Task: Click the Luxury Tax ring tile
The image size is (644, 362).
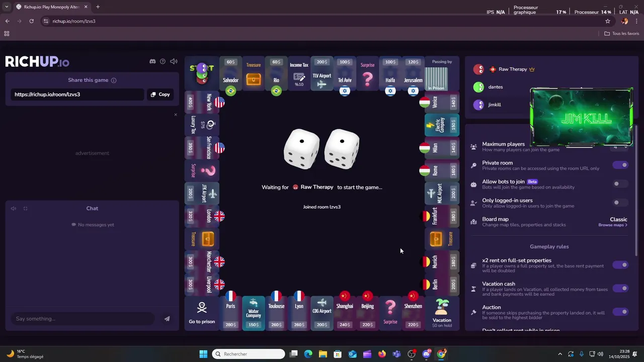Action: pos(202,125)
